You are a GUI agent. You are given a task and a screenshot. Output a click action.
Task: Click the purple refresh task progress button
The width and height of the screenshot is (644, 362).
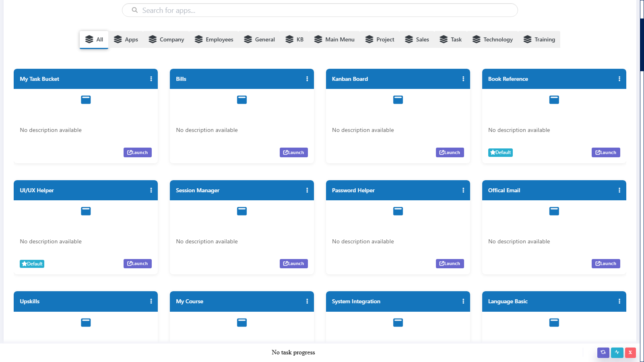tap(603, 352)
